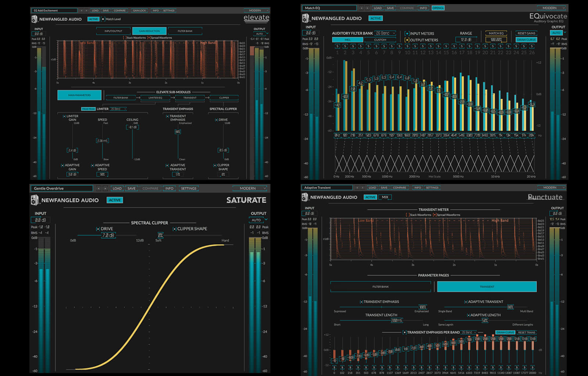Click Drive slider value 7.0 dB in Saturate
The image size is (588, 376).
(x=108, y=235)
